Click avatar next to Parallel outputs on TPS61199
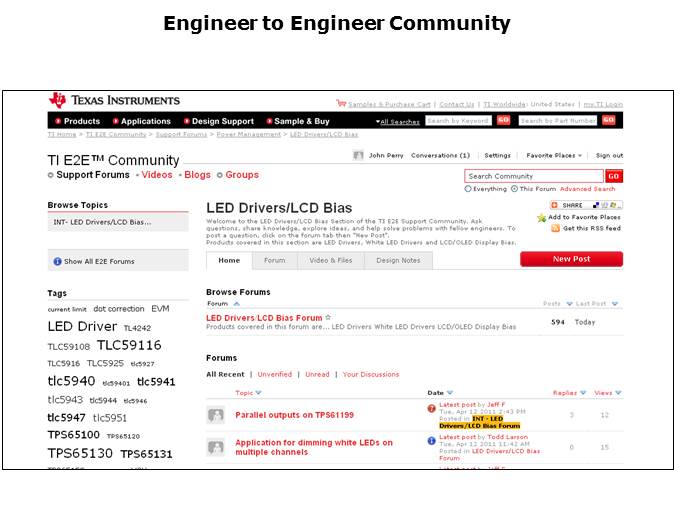 click(x=215, y=415)
